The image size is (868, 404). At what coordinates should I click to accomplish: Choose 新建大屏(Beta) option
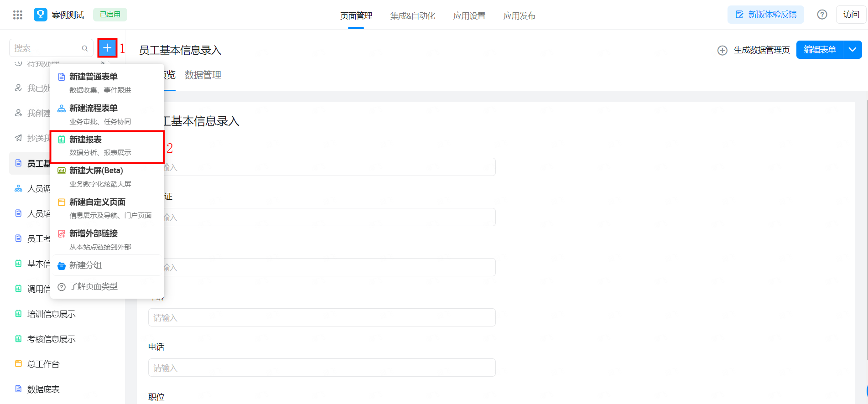pos(96,171)
